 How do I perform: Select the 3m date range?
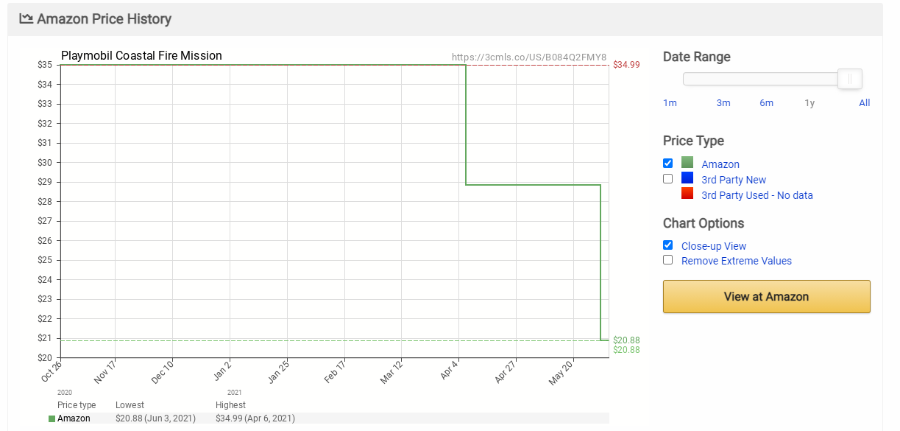click(723, 103)
